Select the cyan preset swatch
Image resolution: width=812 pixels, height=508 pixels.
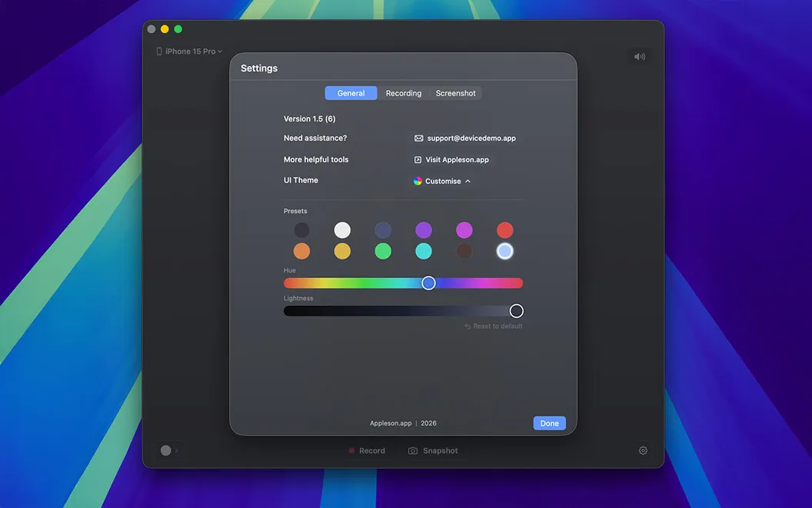pyautogui.click(x=424, y=251)
